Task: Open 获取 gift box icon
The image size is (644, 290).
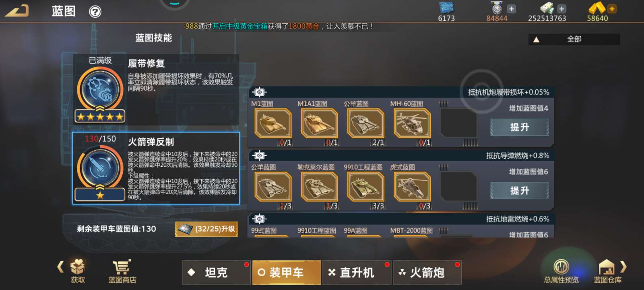Action: click(77, 271)
